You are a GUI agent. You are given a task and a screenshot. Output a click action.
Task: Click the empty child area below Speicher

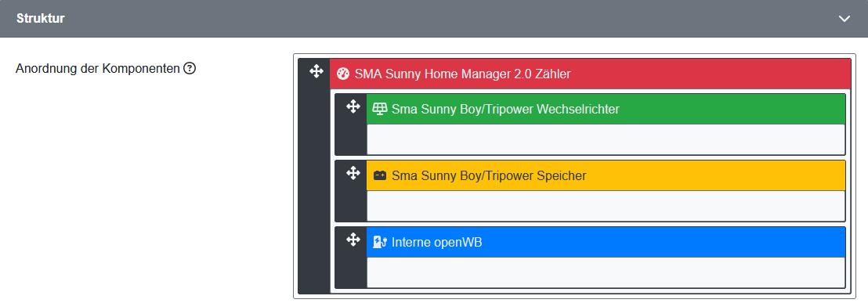click(x=606, y=206)
